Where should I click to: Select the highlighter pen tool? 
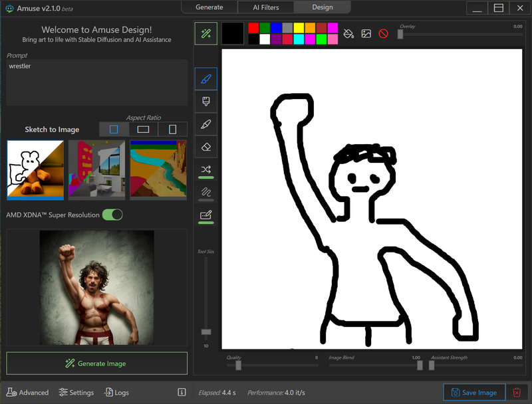click(206, 124)
